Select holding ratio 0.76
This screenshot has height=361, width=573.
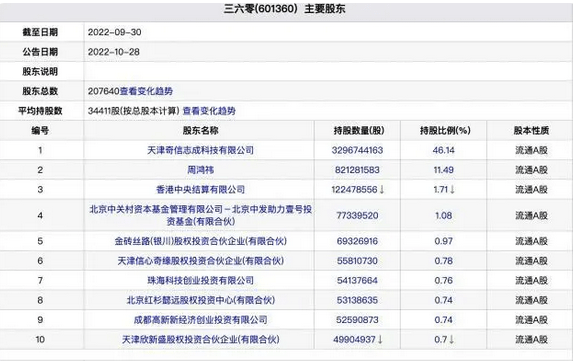(443, 281)
